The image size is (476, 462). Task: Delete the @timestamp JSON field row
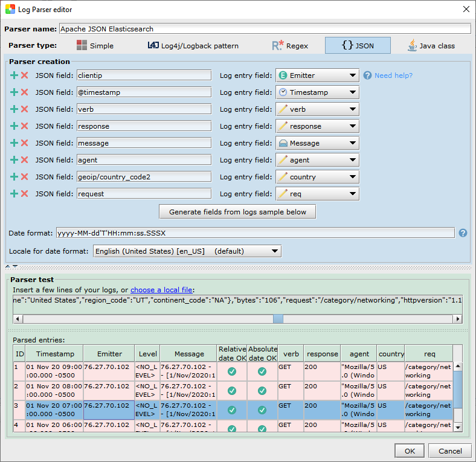pyautogui.click(x=25, y=92)
